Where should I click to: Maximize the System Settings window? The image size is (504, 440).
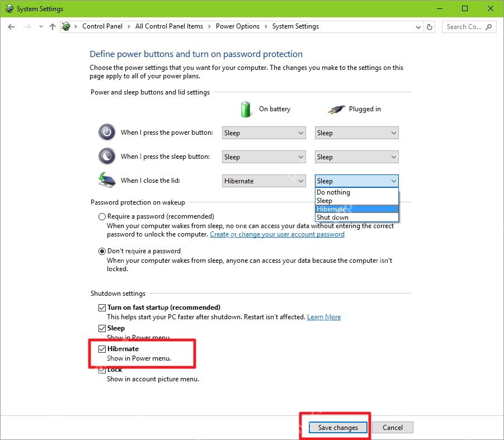click(x=465, y=9)
